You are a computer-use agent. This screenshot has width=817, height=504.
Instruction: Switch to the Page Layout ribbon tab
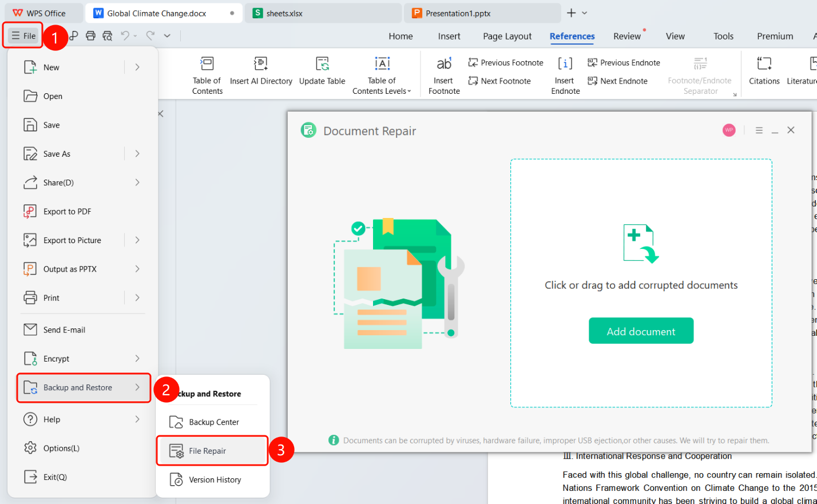point(507,36)
